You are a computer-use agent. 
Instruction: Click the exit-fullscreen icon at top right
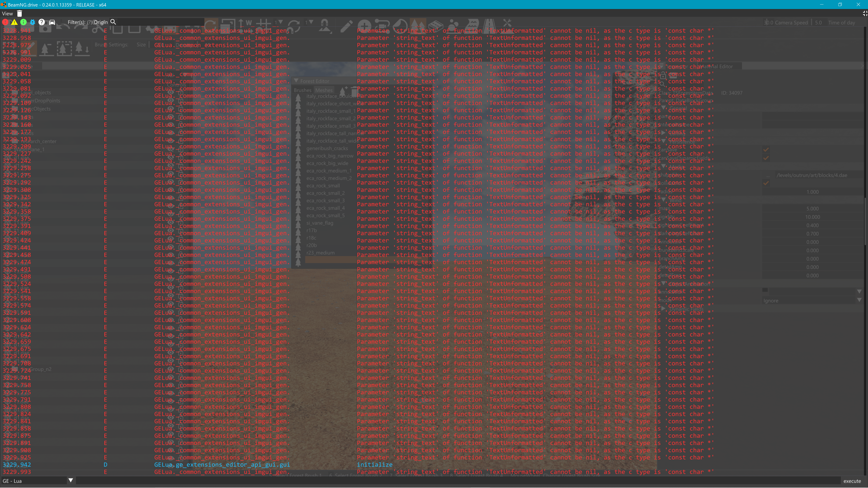tap(865, 14)
